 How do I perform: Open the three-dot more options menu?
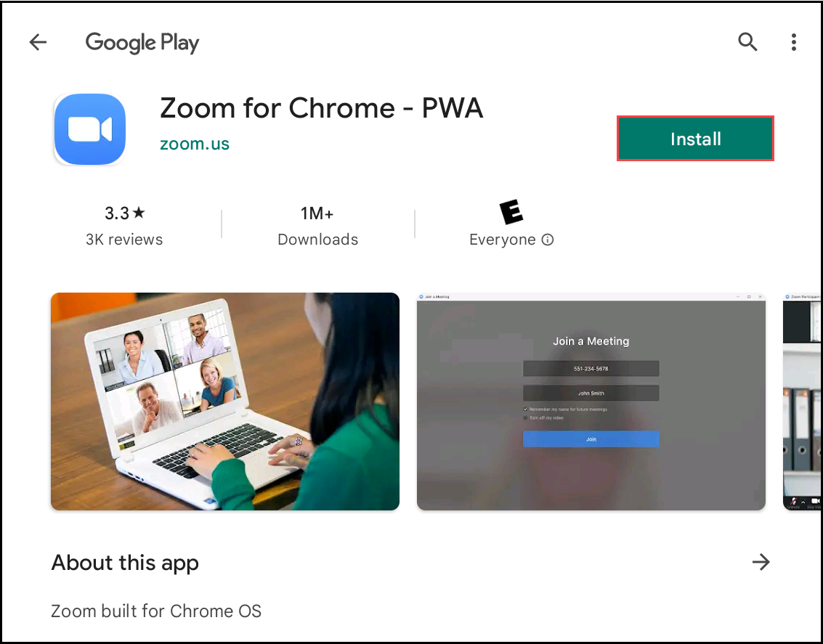794,42
